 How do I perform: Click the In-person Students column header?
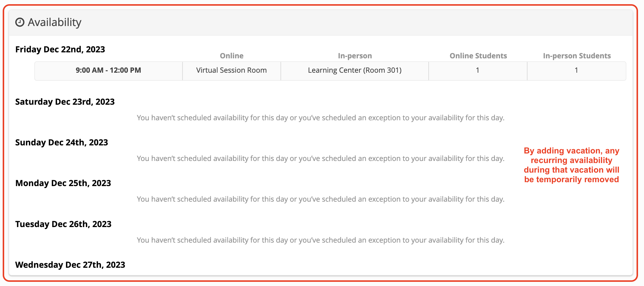[577, 56]
